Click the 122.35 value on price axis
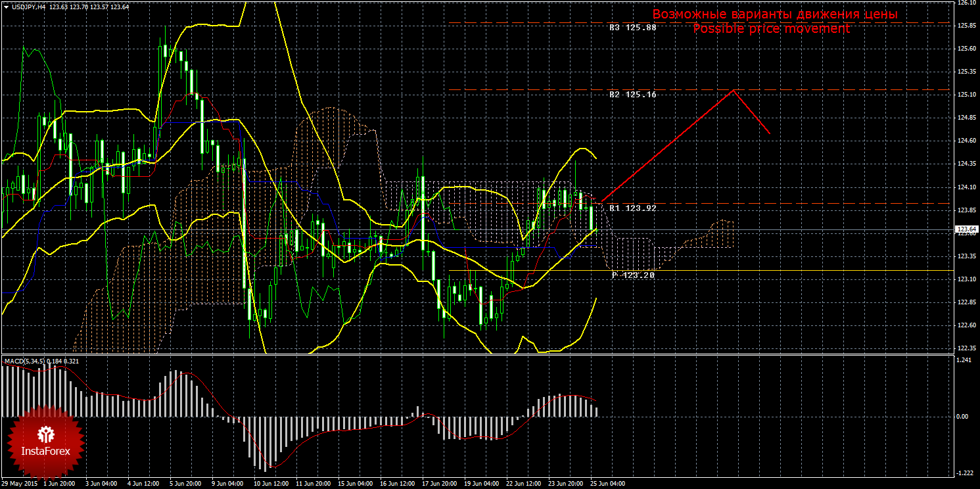This screenshot has width=980, height=489. tap(966, 348)
